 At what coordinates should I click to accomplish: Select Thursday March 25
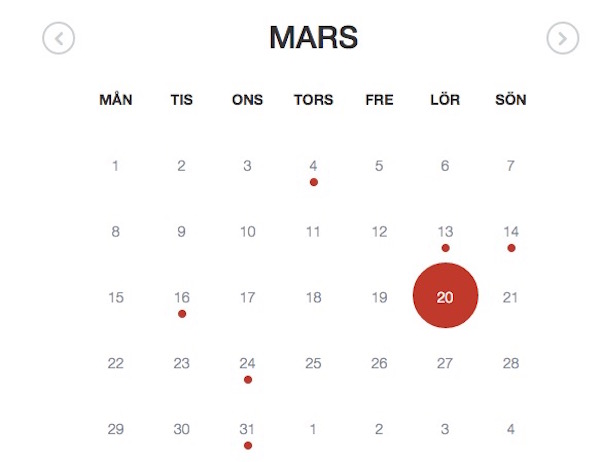(x=313, y=364)
